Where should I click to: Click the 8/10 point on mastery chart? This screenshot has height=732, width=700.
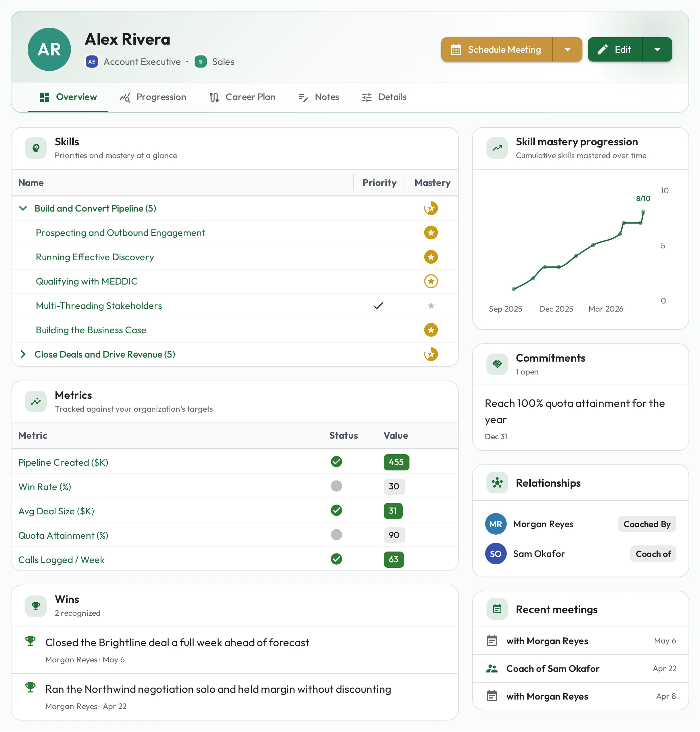click(643, 212)
